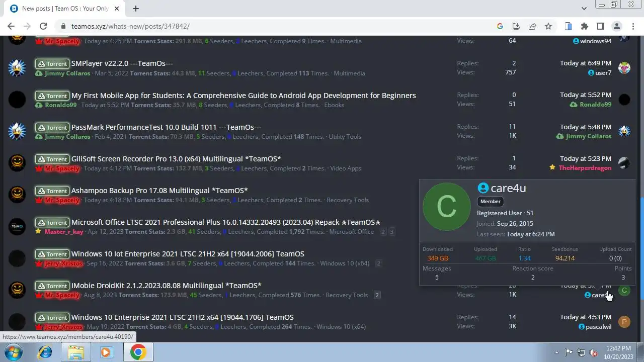
Task: Open a new tab with the plus button
Action: pos(135,9)
